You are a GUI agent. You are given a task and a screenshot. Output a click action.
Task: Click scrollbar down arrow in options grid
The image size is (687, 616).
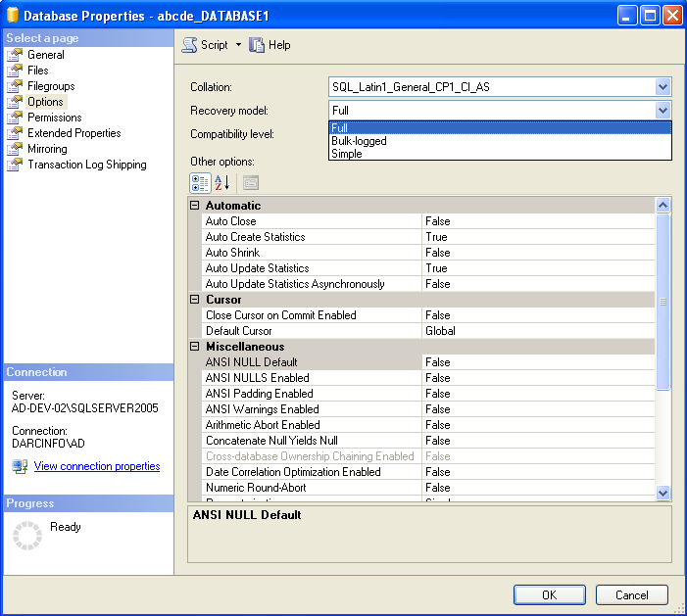click(x=662, y=493)
